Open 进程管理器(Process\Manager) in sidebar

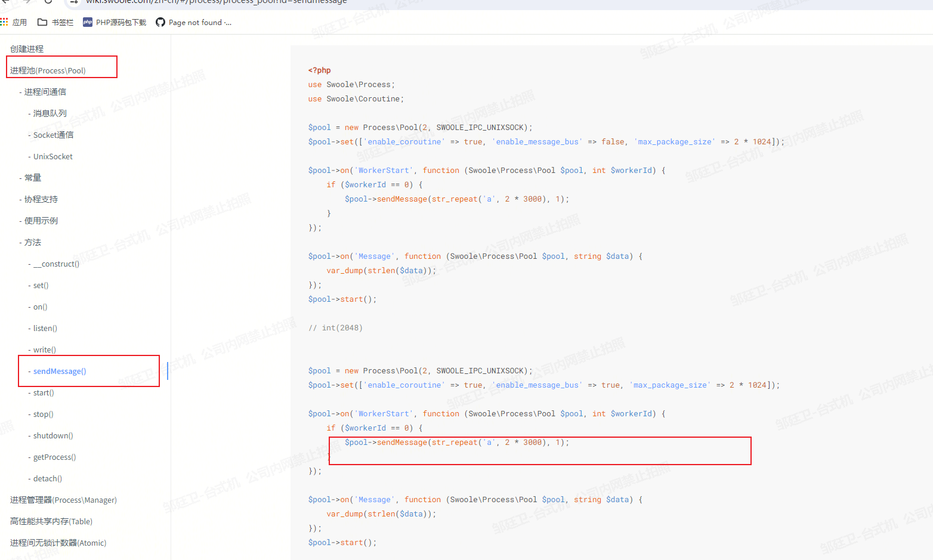click(63, 500)
